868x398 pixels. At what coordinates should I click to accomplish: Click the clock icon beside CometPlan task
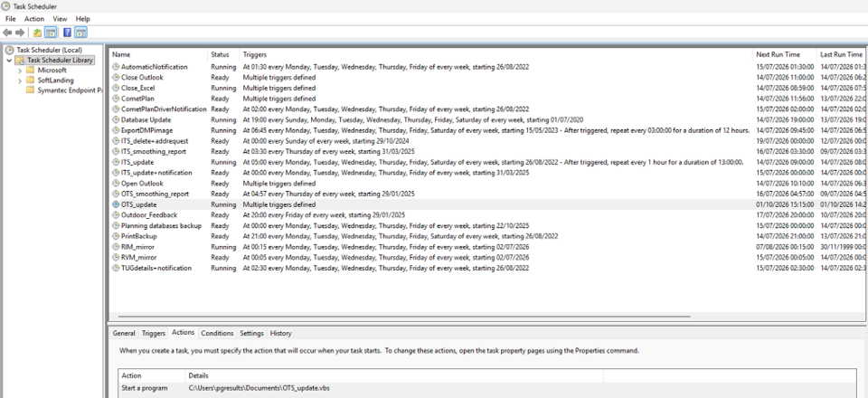[x=116, y=99]
